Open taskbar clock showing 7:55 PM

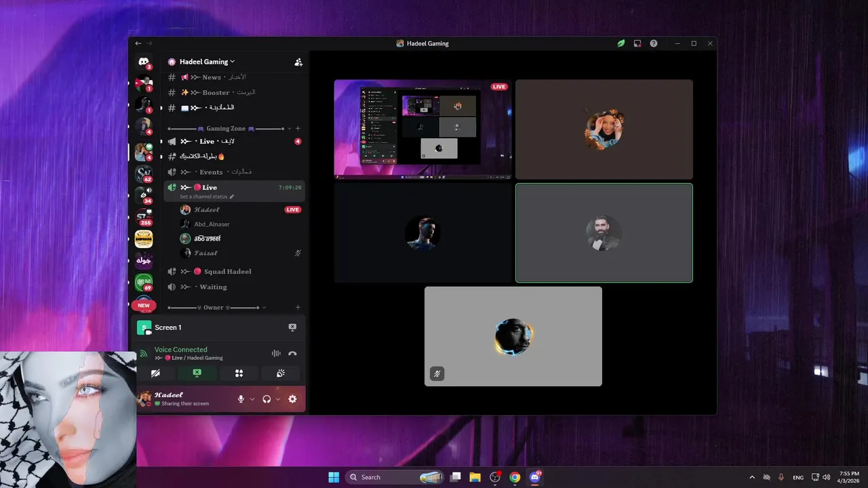click(849, 477)
